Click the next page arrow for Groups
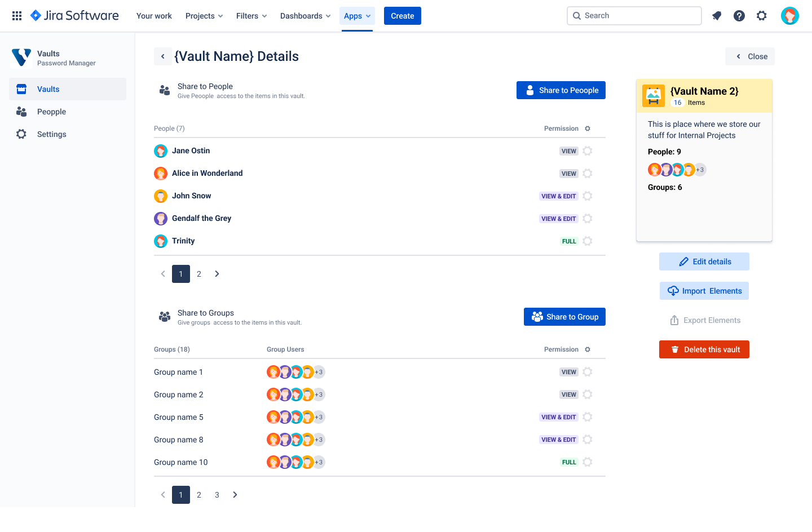 click(235, 495)
